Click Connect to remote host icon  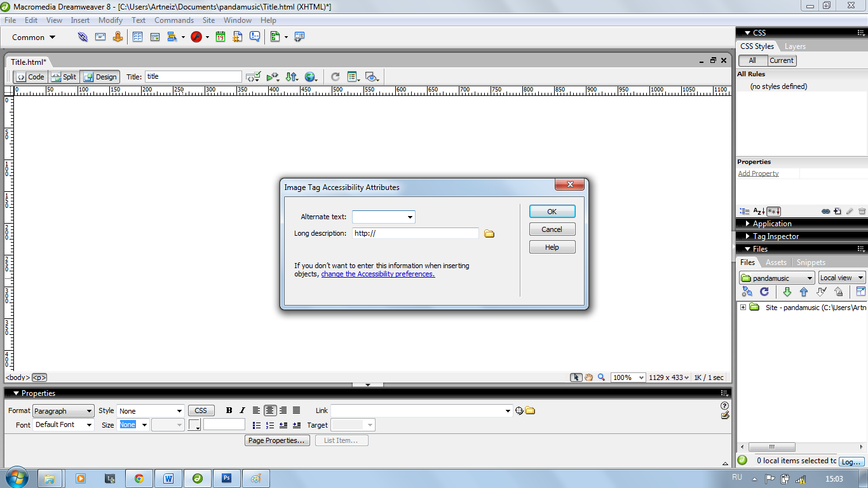coord(747,292)
